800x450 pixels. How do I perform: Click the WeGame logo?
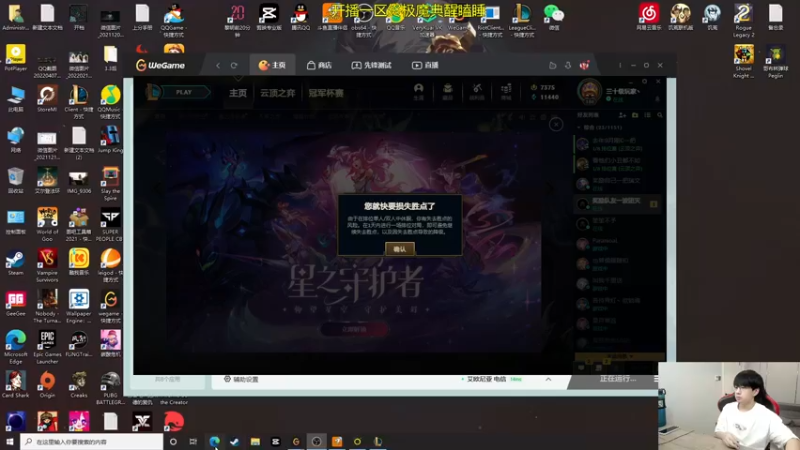tap(160, 65)
